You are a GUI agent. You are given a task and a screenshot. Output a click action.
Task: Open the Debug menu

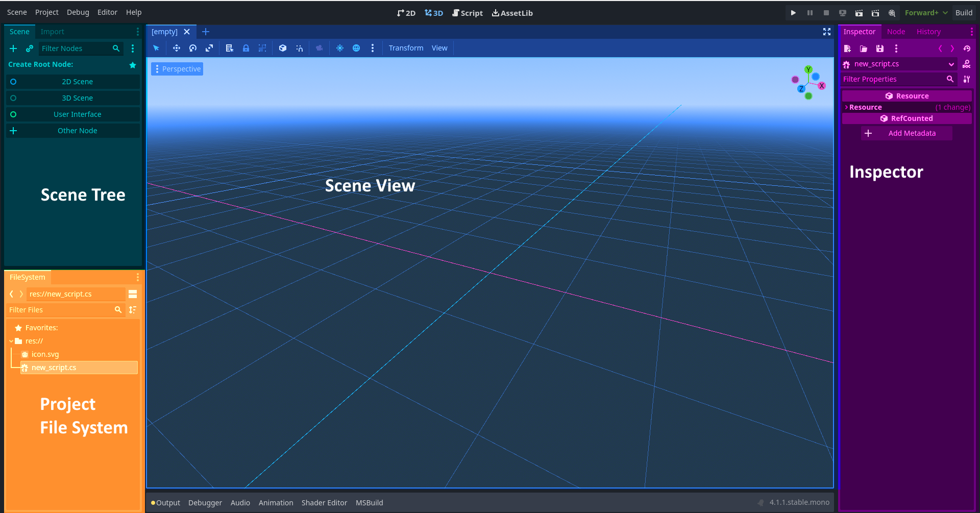(x=78, y=12)
